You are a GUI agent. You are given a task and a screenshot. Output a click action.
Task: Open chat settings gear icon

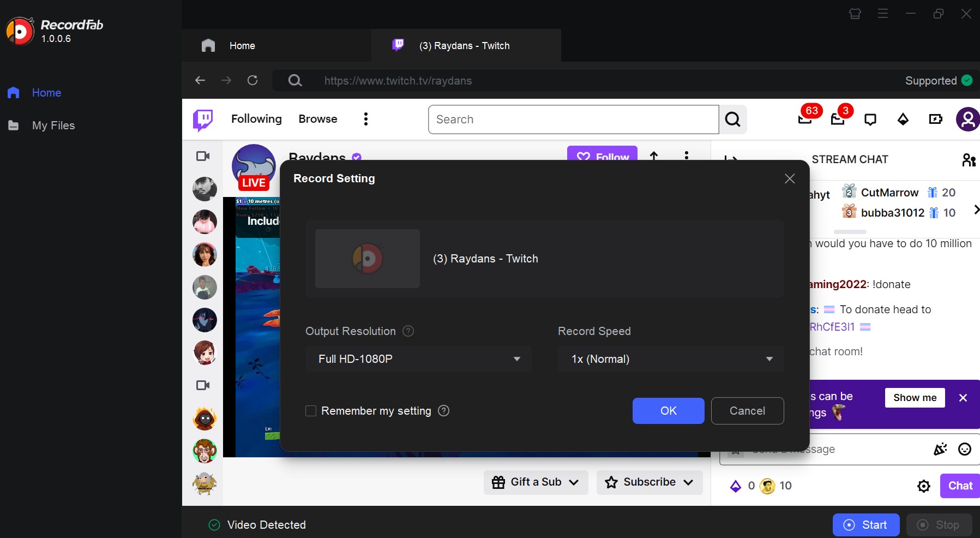(924, 486)
